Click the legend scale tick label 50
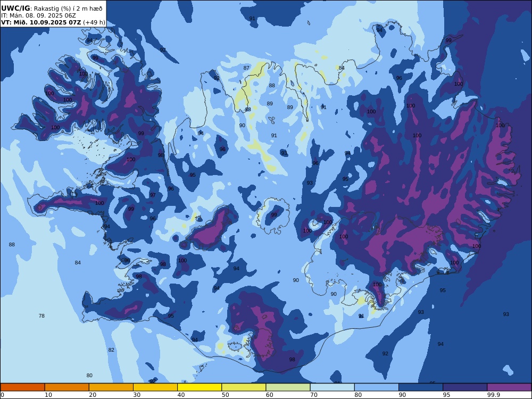Screen dimensions: 532x399 225,395
